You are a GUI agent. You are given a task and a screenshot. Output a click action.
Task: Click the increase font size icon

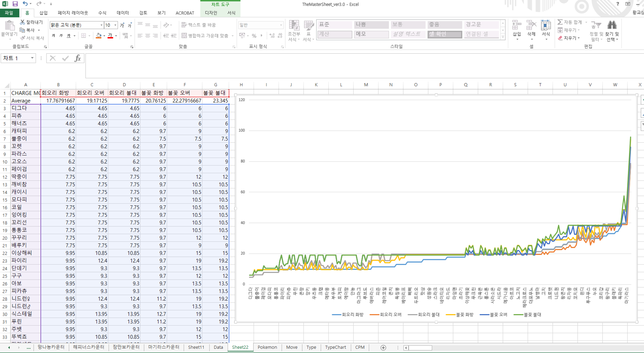point(122,25)
